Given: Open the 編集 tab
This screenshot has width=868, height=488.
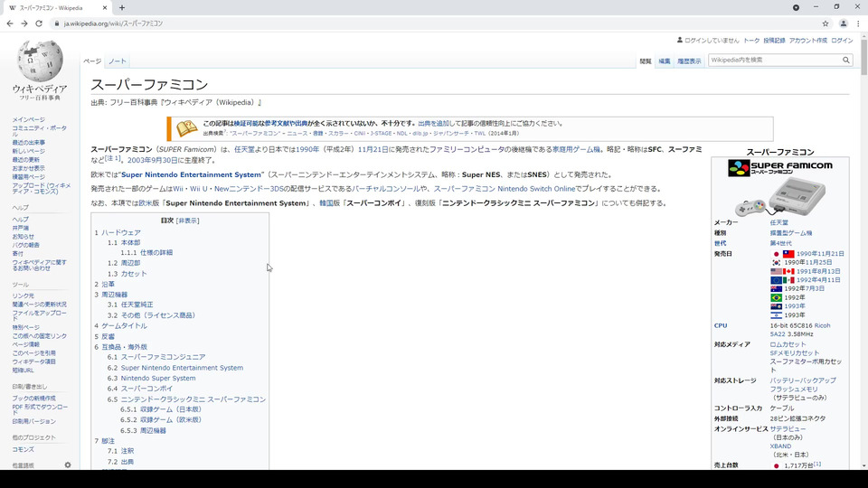Looking at the screenshot, I should [665, 61].
